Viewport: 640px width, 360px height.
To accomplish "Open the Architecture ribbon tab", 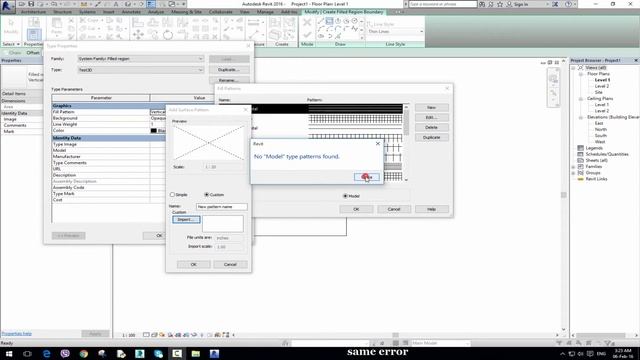I will coord(33,12).
